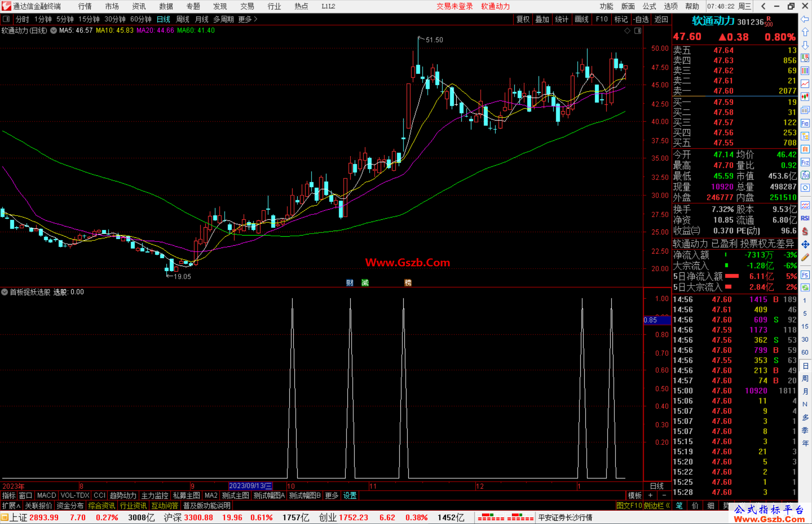This screenshot has width=812, height=524.
Task: Click the green refresh icon in sidebar
Action: tap(805, 288)
